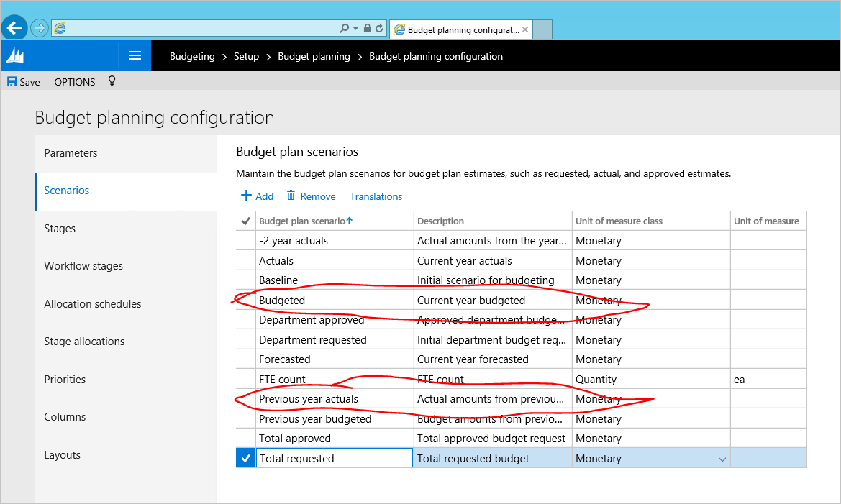Go to Budget planning in the breadcrumb
Viewport: 841px width, 504px height.
click(x=314, y=56)
